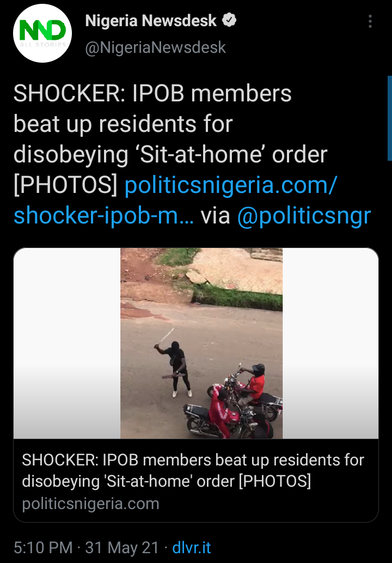The image size is (392, 563).
Task: Follow the truncated shocker-ipob-m… link
Action: point(104,216)
